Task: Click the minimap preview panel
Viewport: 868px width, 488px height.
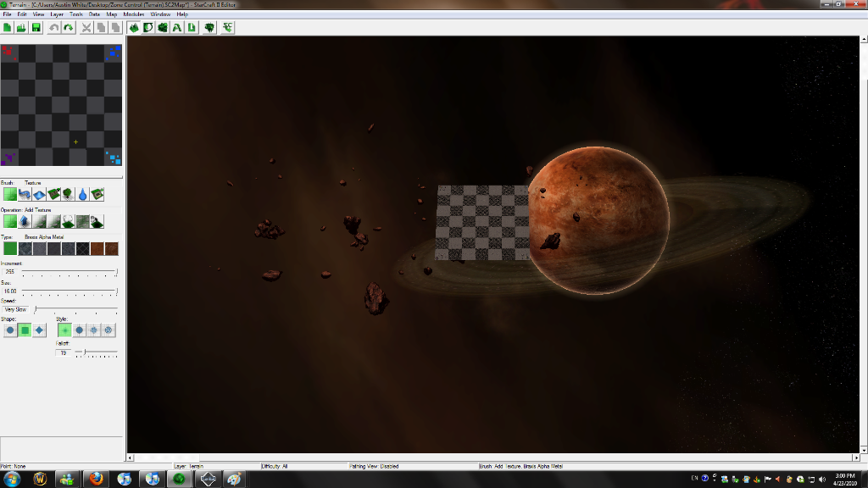Action: 61,105
